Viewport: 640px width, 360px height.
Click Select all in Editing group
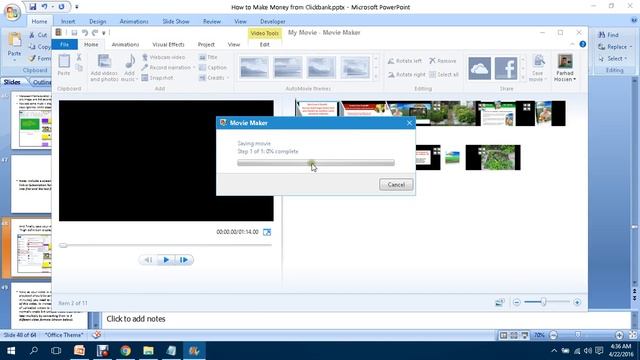pos(444,74)
